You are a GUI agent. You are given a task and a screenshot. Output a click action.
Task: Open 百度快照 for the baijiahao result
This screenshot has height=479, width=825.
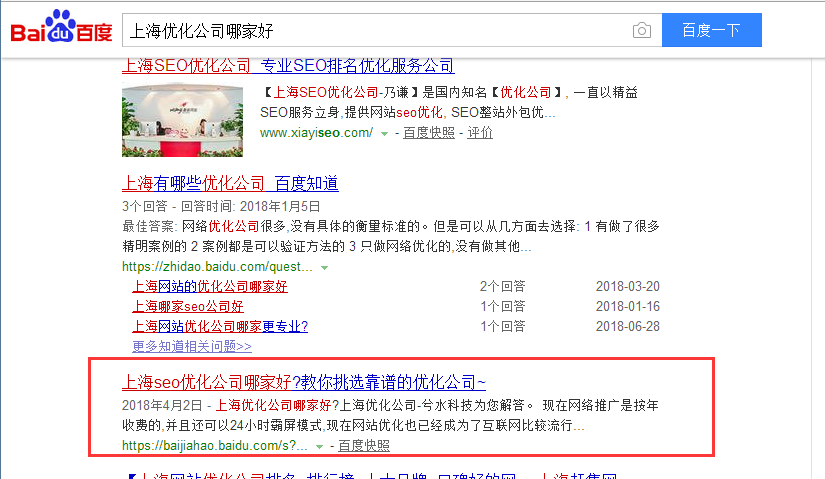tap(364, 445)
